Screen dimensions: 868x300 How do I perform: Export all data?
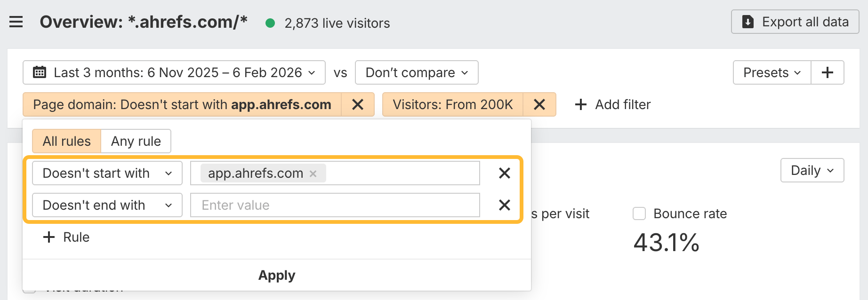(795, 22)
